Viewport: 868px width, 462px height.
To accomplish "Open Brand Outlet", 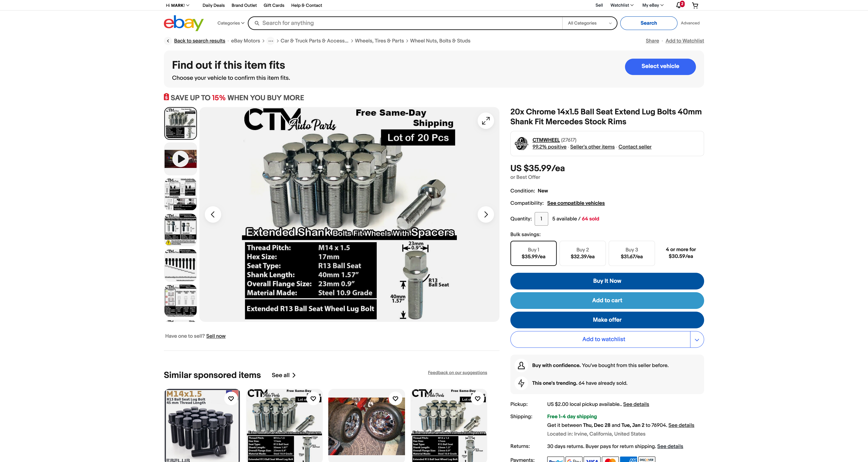I will [x=244, y=5].
